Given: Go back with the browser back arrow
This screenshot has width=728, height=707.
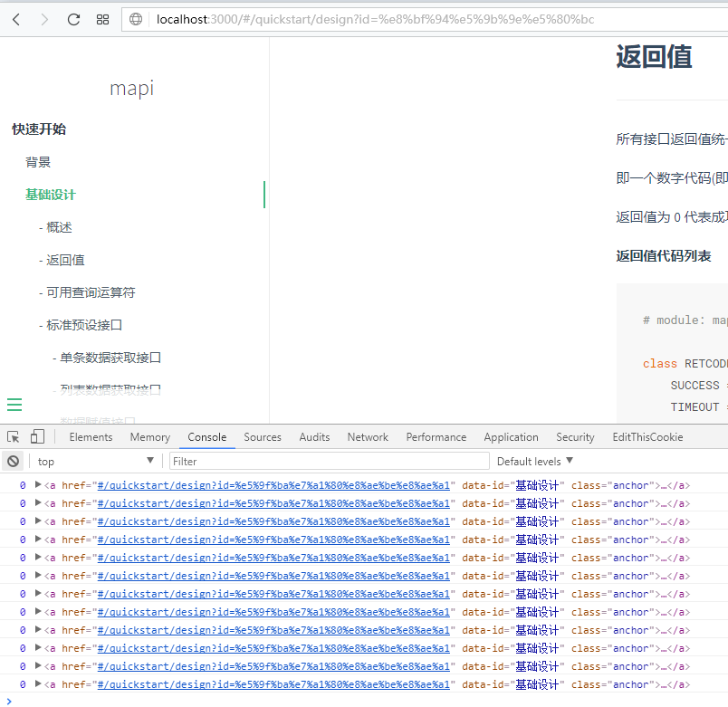Looking at the screenshot, I should (x=16, y=20).
